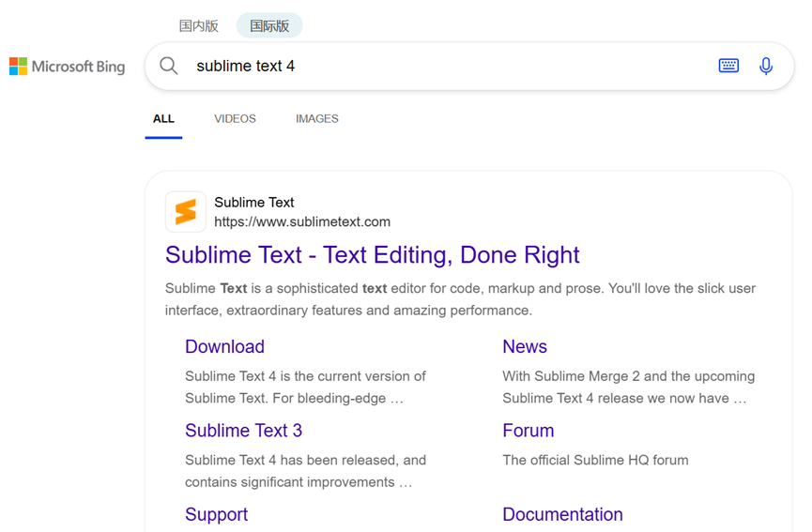
Task: Switch to the IMAGES tab
Action: (x=317, y=119)
